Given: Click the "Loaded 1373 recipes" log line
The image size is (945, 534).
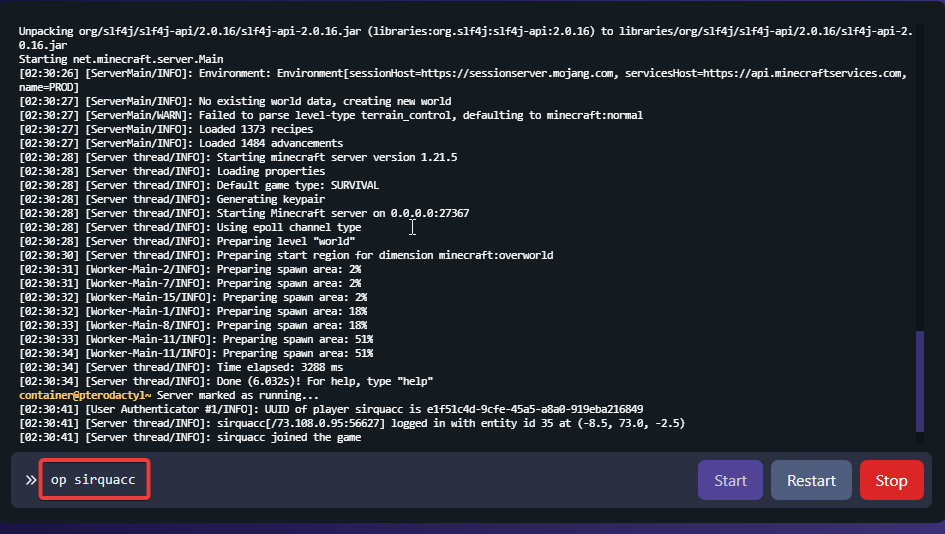Looking at the screenshot, I should (x=166, y=130).
